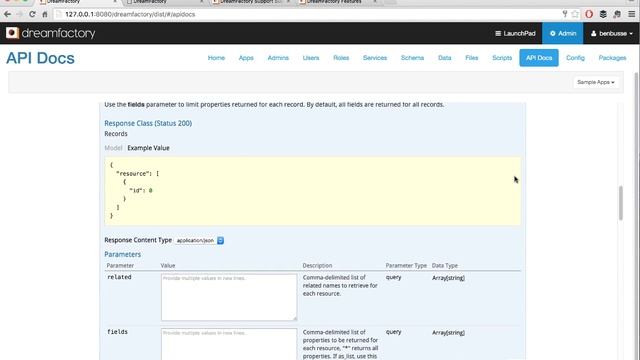The image size is (640, 360).
Task: Open the Scripts tab
Action: [502, 58]
